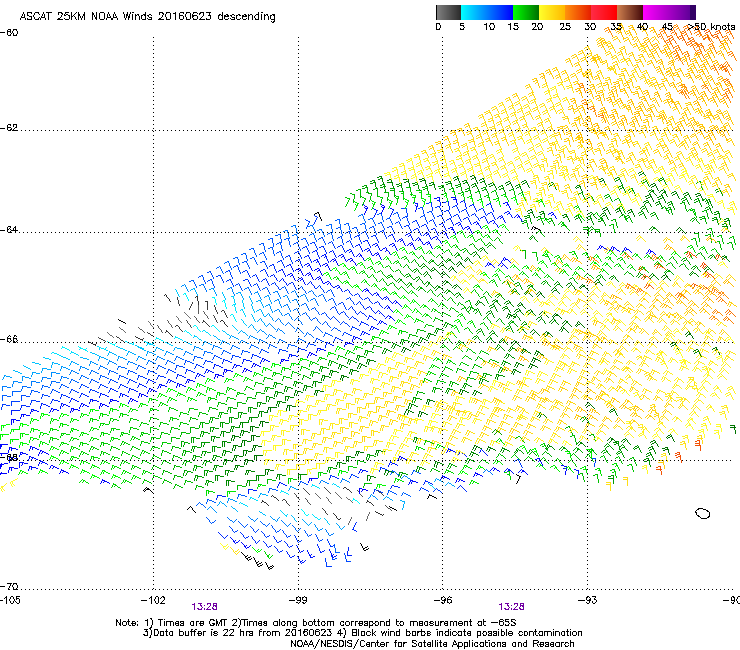The width and height of the screenshot is (740, 650).
Task: Click the yellow 20-25 knots legend segment
Action: coord(552,12)
